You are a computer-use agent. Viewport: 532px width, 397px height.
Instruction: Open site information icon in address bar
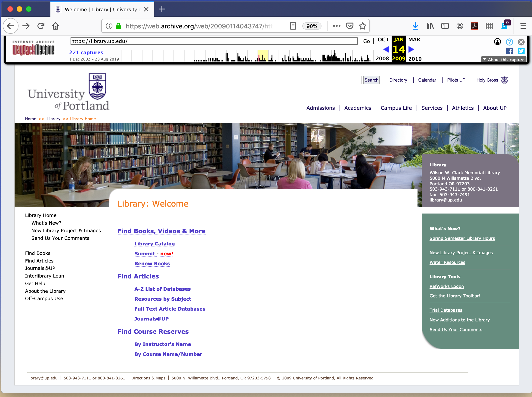(109, 26)
